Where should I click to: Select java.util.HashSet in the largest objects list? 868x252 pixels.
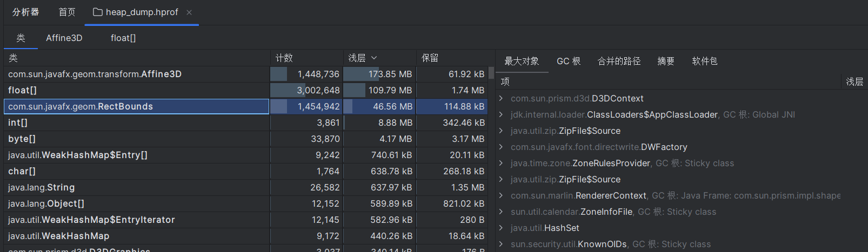(545, 228)
